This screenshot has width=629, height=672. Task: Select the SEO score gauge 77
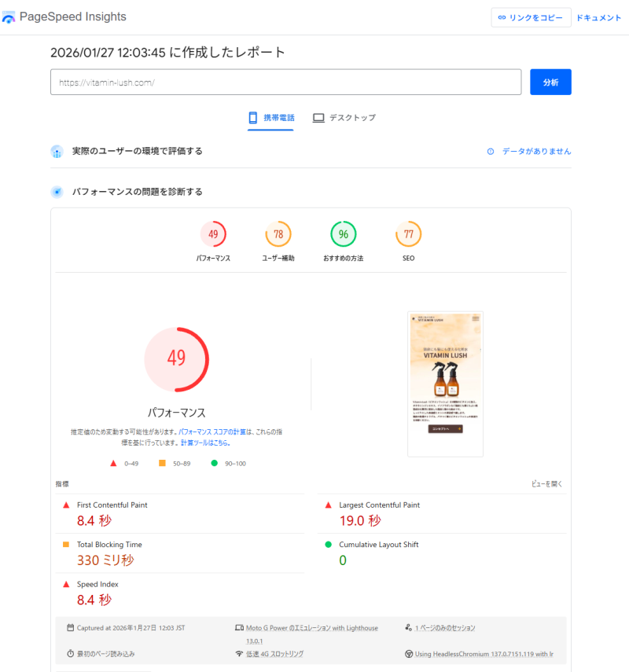pyautogui.click(x=408, y=234)
